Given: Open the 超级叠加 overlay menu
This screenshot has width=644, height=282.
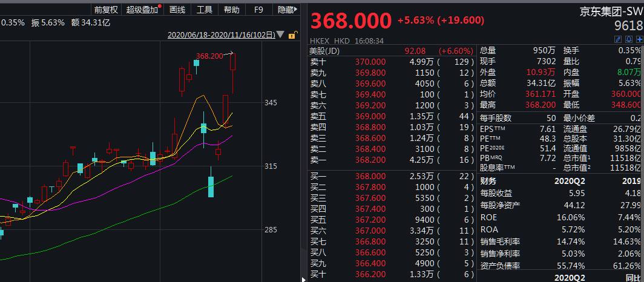Looking at the screenshot, I should click(x=143, y=10).
